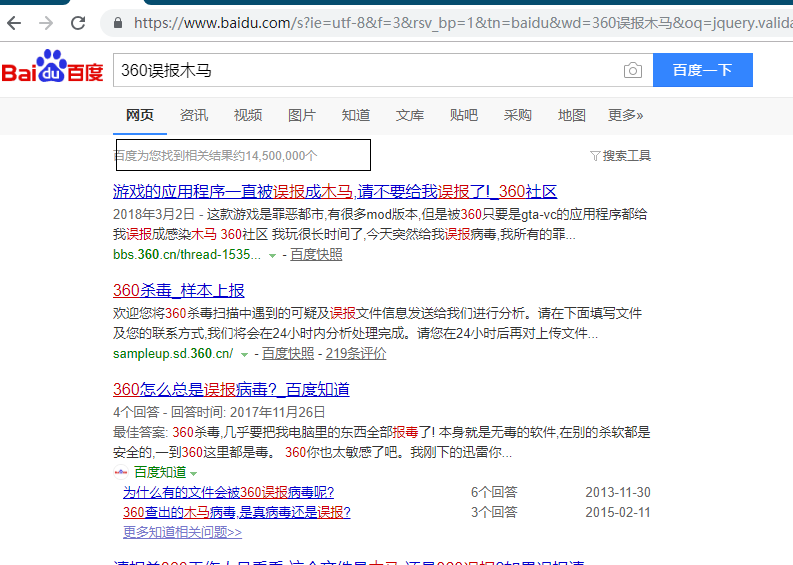Open the 地图 tab
793x565 pixels.
point(571,115)
